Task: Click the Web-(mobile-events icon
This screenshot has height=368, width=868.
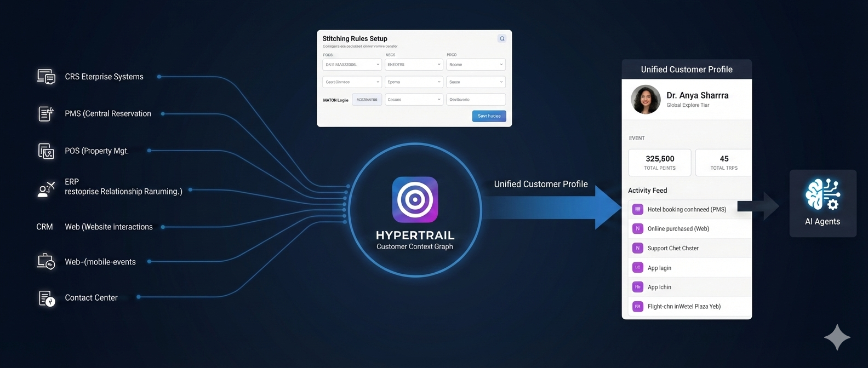Action: (46, 261)
